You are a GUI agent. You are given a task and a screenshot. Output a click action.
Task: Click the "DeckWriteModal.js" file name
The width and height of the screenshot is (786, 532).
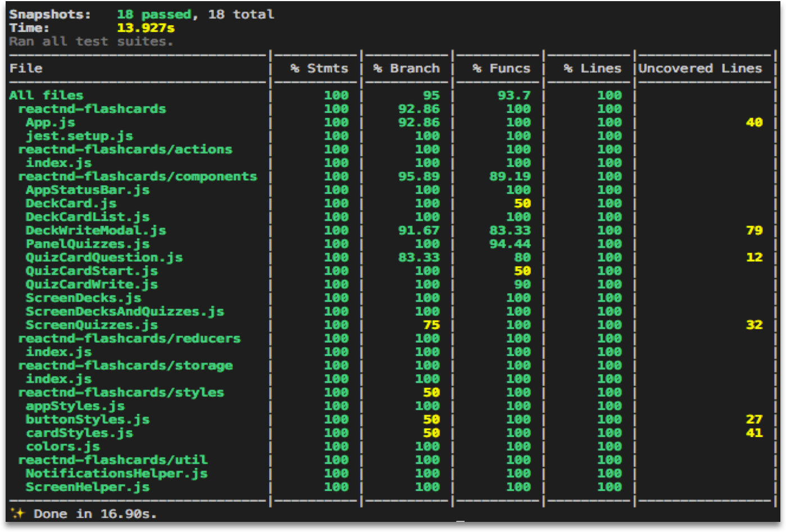[96, 230]
